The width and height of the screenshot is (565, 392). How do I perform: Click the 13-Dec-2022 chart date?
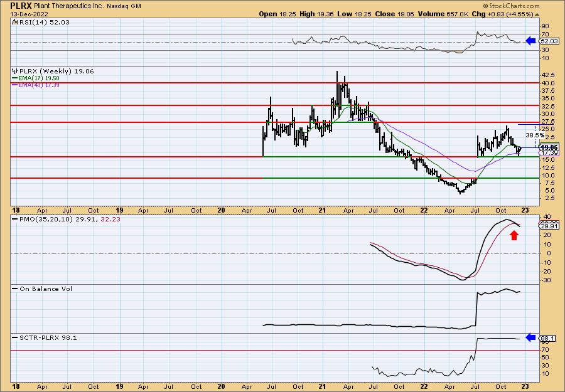click(28, 14)
